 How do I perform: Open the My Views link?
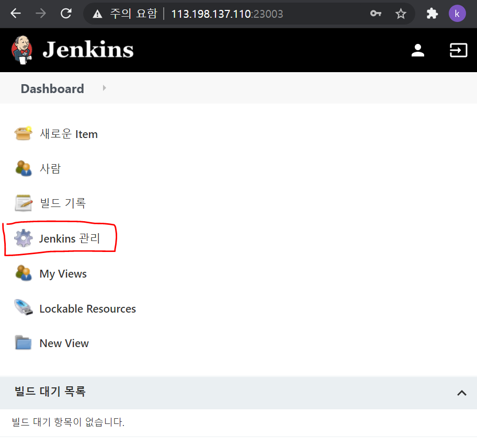click(x=63, y=274)
